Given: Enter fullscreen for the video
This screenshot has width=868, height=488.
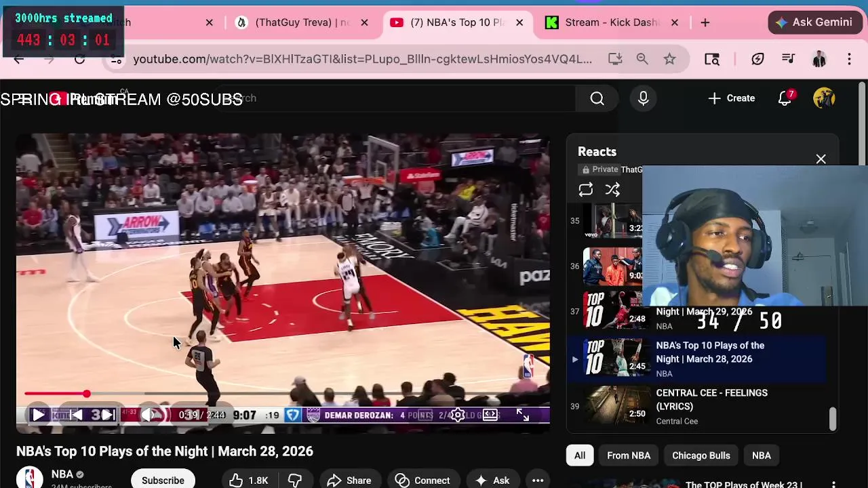Looking at the screenshot, I should (522, 415).
